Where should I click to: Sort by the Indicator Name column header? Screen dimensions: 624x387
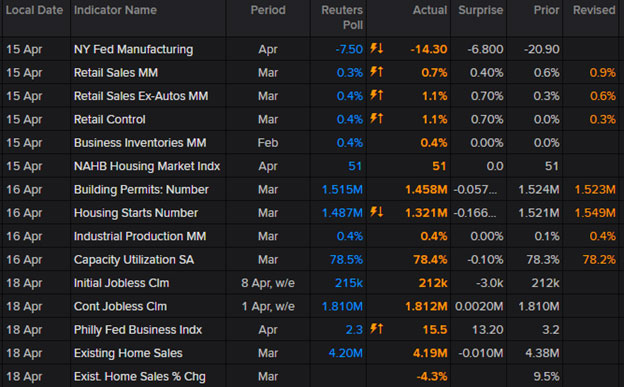pos(115,10)
